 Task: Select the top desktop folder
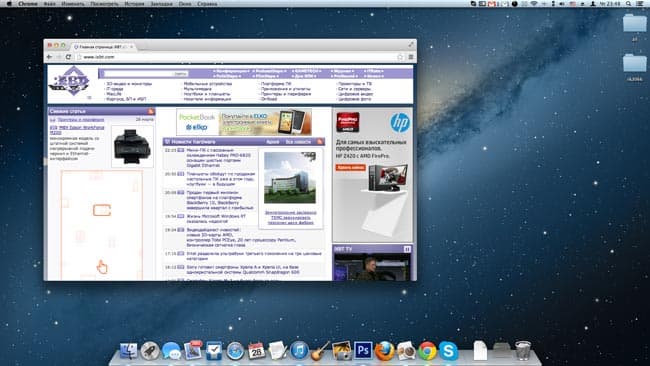click(635, 24)
